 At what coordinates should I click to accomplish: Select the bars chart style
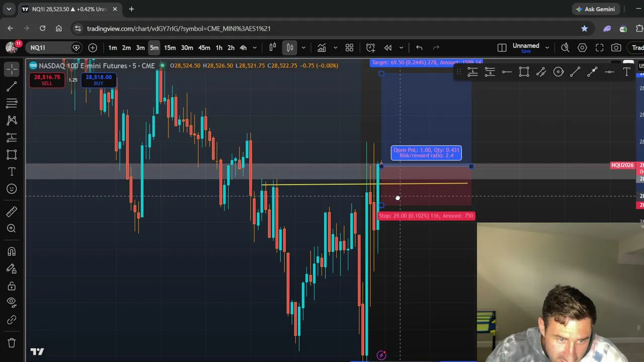273,48
